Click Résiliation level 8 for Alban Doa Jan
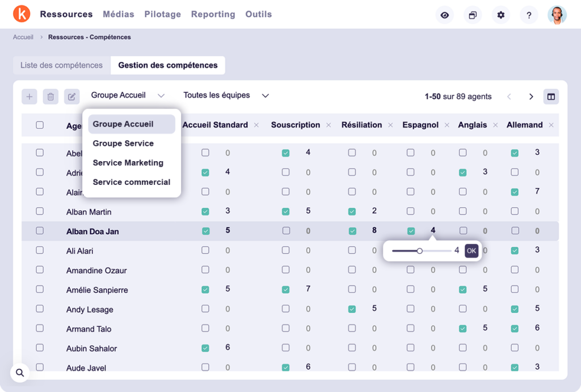 click(x=374, y=230)
